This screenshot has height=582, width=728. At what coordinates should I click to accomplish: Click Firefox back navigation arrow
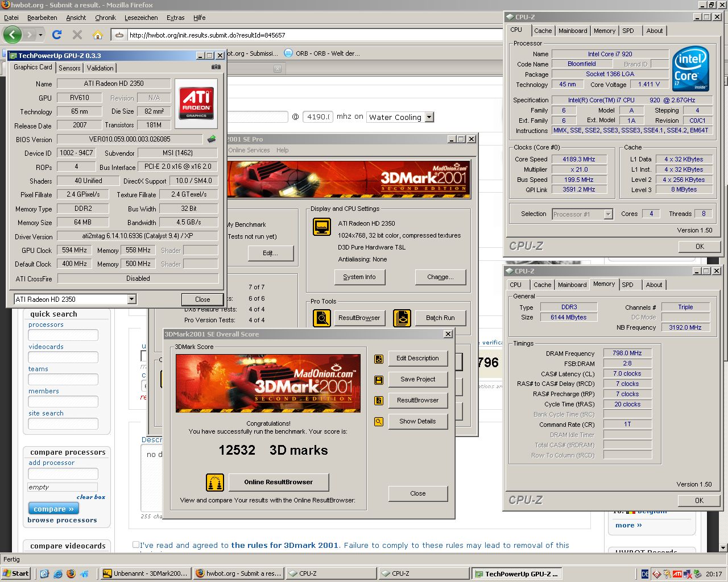click(x=13, y=35)
